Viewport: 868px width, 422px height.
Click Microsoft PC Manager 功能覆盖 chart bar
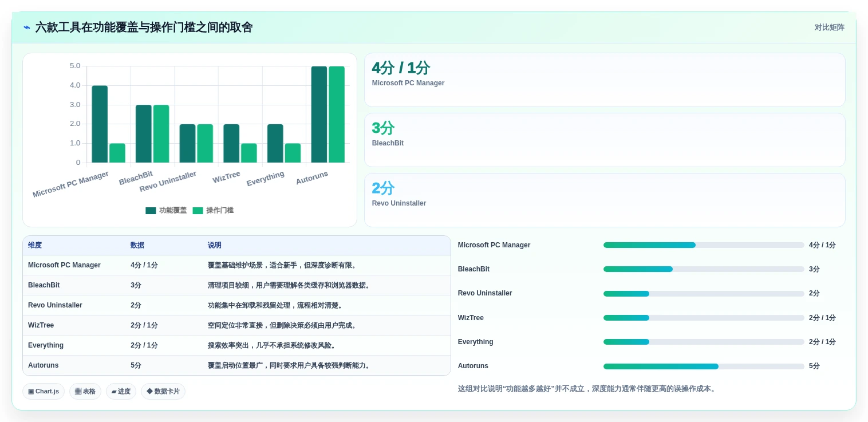coord(100,124)
